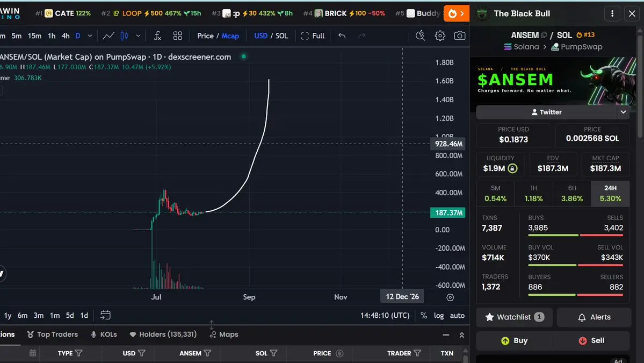Open the Top Traders tab
Image resolution: width=644 pixels, height=363 pixels.
(x=53, y=334)
